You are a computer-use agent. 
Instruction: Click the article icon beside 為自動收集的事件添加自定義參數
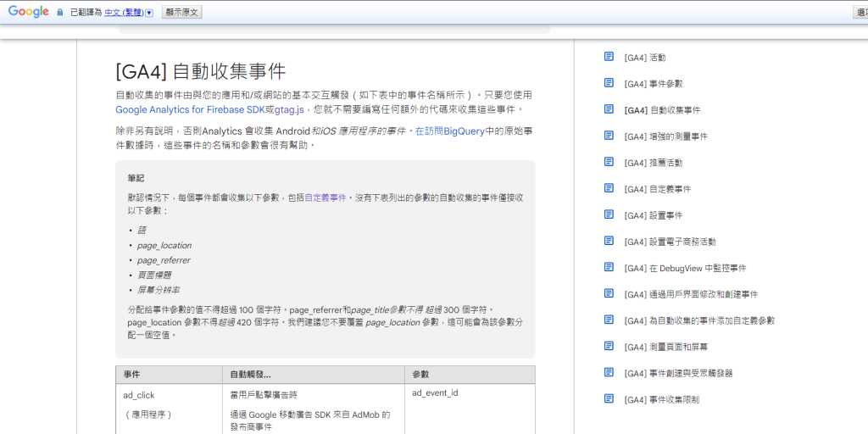(x=609, y=320)
